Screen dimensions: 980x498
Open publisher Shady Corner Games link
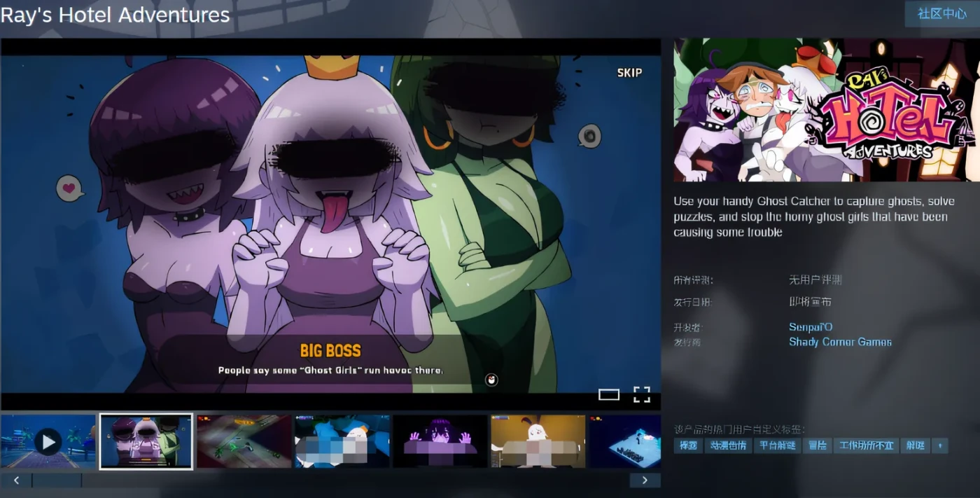click(840, 342)
